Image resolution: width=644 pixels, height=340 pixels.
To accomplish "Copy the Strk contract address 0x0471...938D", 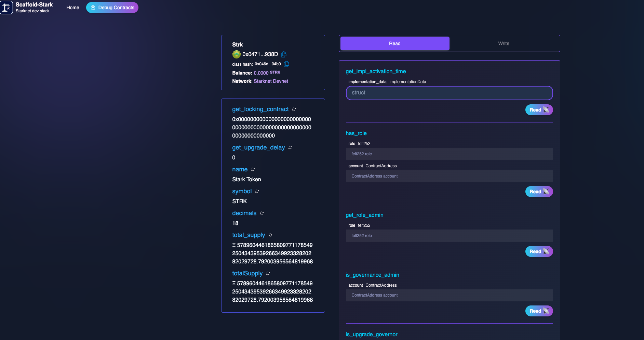I will 284,54.
